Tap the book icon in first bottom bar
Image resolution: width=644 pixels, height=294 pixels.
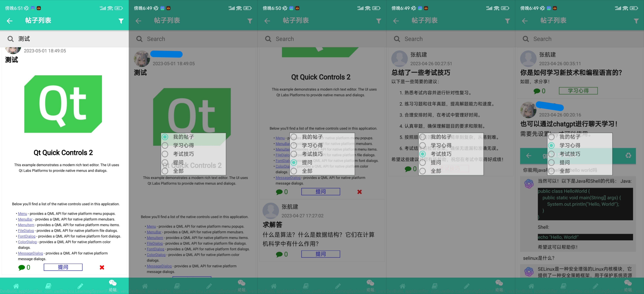(48, 286)
